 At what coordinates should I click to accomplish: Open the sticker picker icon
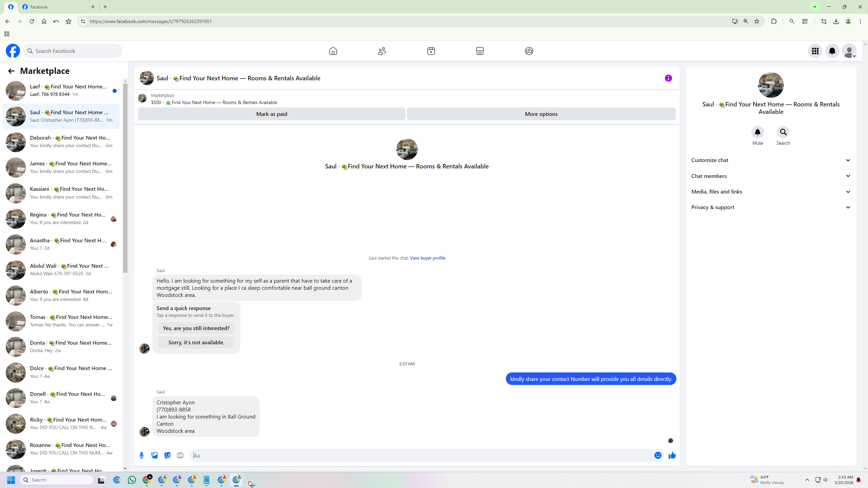(167, 455)
